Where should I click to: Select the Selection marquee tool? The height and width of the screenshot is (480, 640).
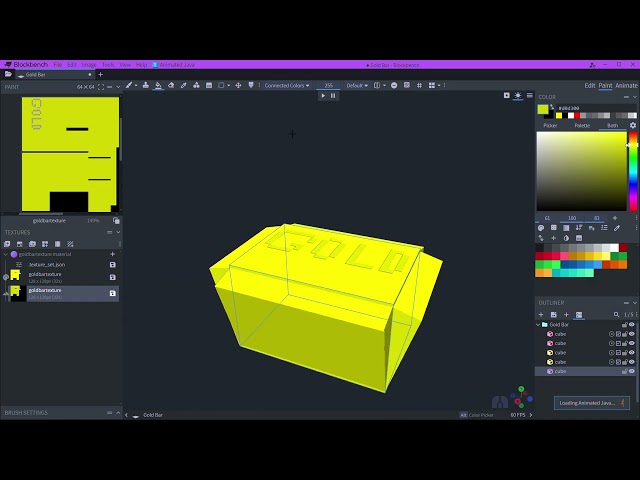(x=221, y=85)
